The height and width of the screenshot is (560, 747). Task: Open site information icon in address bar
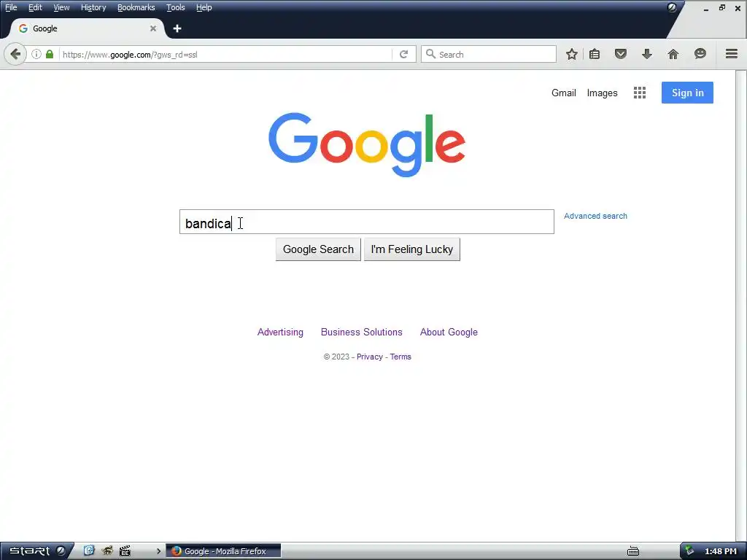click(x=36, y=54)
